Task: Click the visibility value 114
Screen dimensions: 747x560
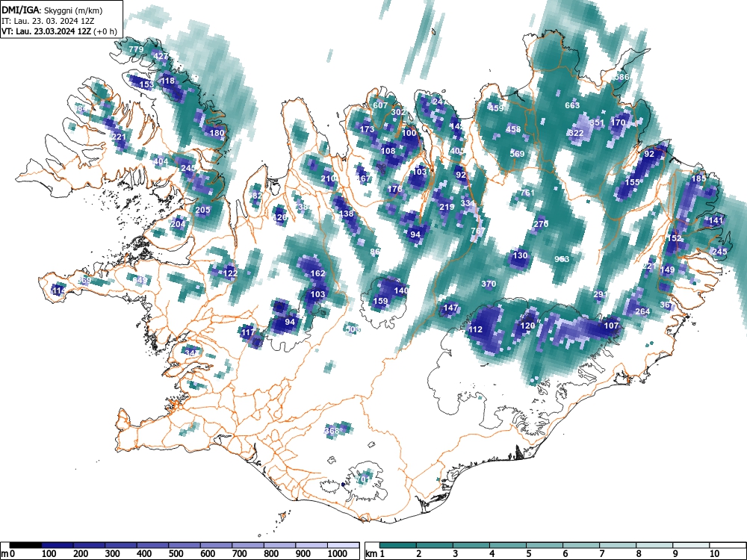Action: pyautogui.click(x=59, y=291)
